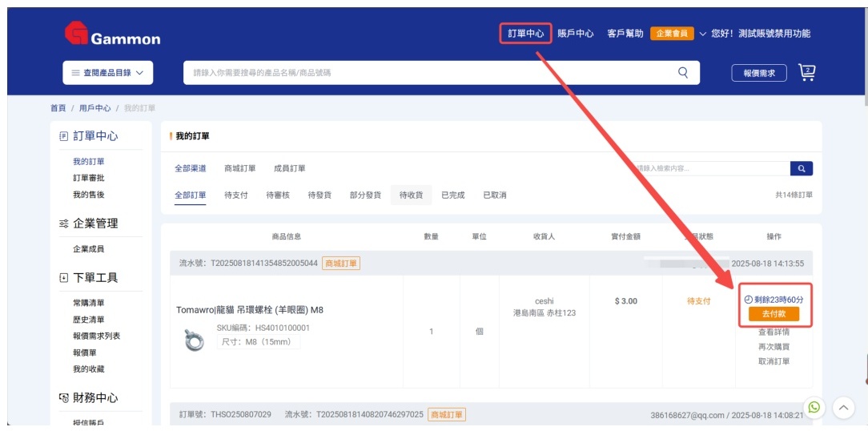Switch to the 待支付 tab

coord(236,195)
